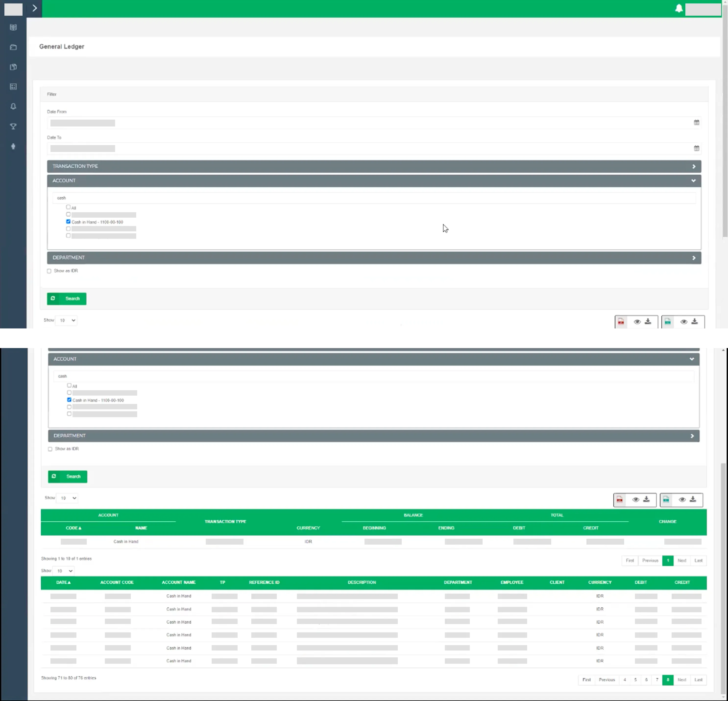
Task: Open the copied documents icon in sidebar
Action: (13, 67)
